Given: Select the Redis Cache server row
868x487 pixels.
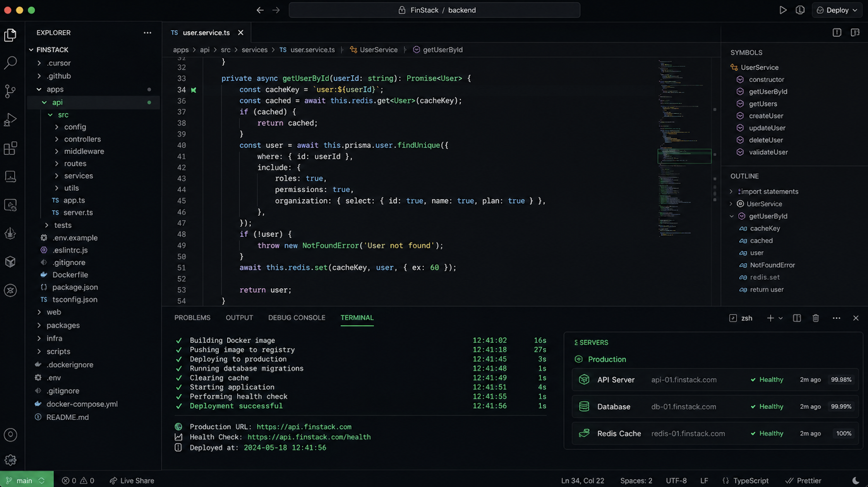Looking at the screenshot, I should pos(715,434).
